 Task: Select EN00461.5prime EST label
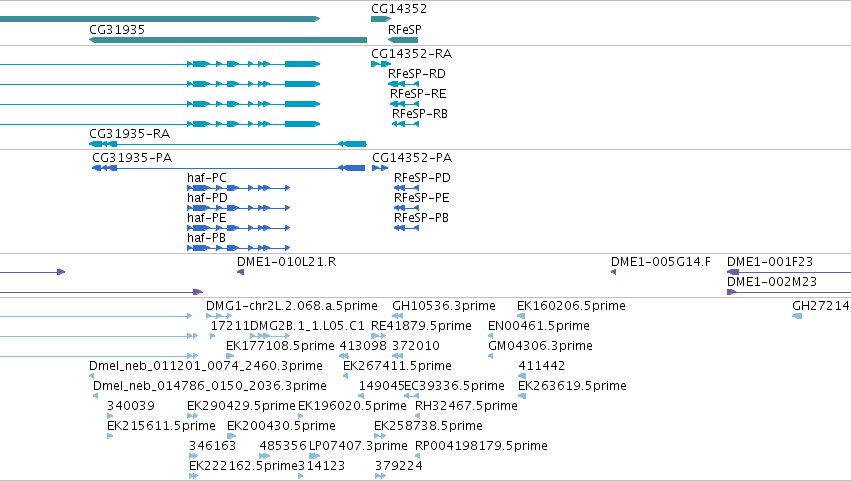coord(538,326)
